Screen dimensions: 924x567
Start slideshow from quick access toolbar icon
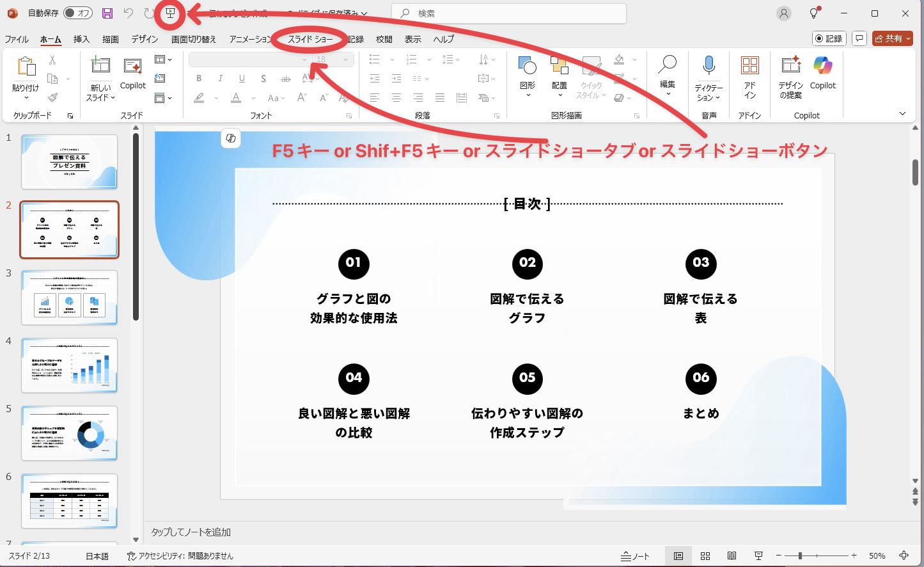point(170,13)
